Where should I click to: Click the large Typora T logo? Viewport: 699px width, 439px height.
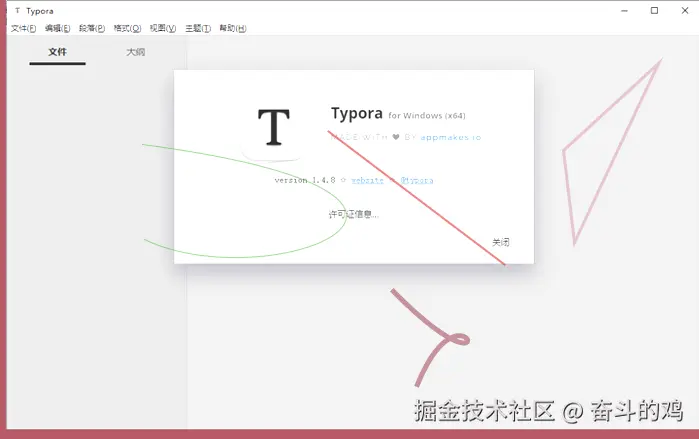274,128
